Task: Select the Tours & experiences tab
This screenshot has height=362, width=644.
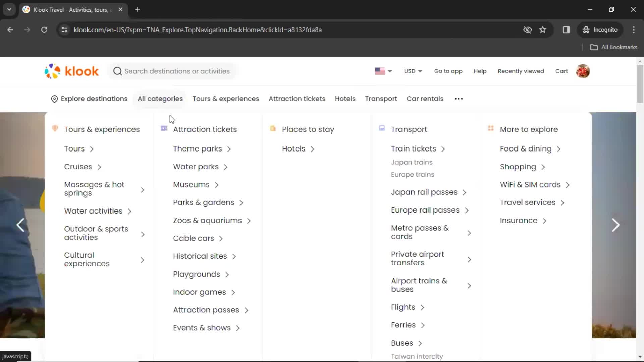Action: [226, 98]
